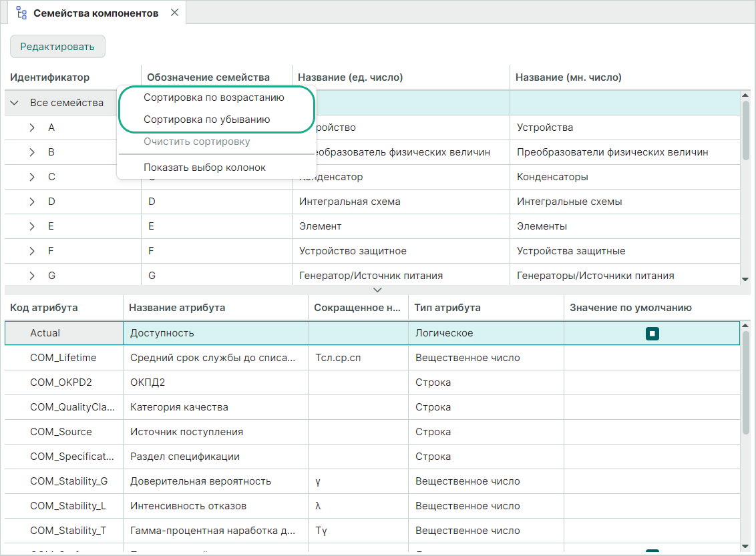Collapse the Все семейства tree node

coord(15,103)
